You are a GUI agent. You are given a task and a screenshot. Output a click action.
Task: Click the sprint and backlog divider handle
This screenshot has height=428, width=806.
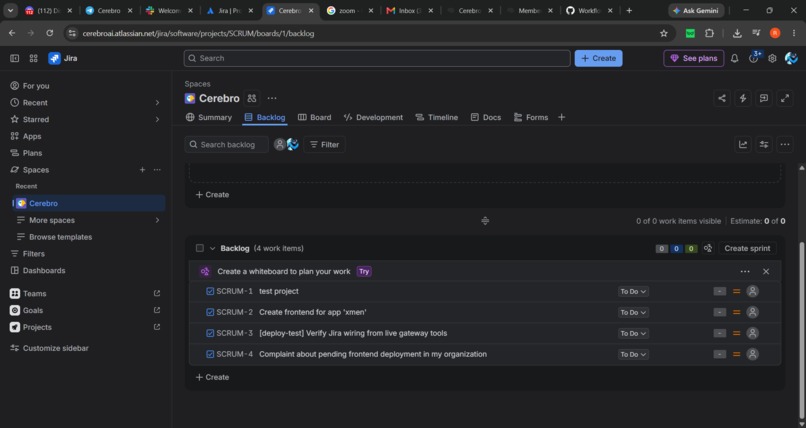(485, 221)
